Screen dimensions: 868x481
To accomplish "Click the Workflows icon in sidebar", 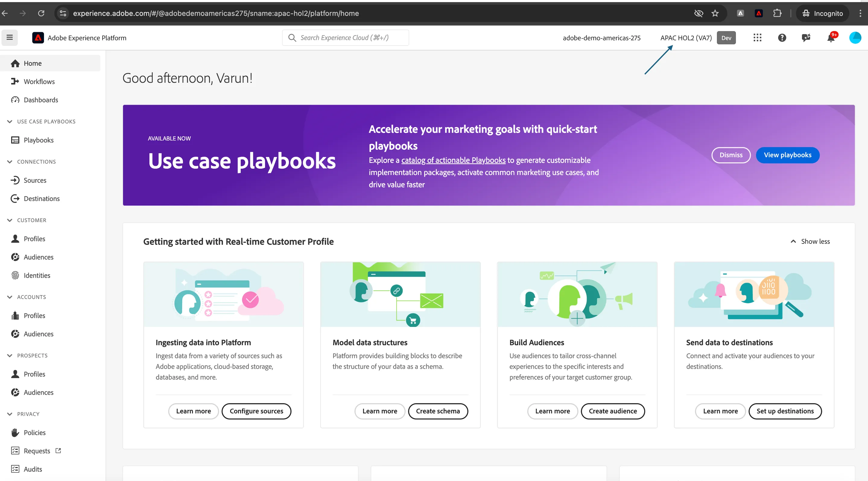I will pos(15,81).
